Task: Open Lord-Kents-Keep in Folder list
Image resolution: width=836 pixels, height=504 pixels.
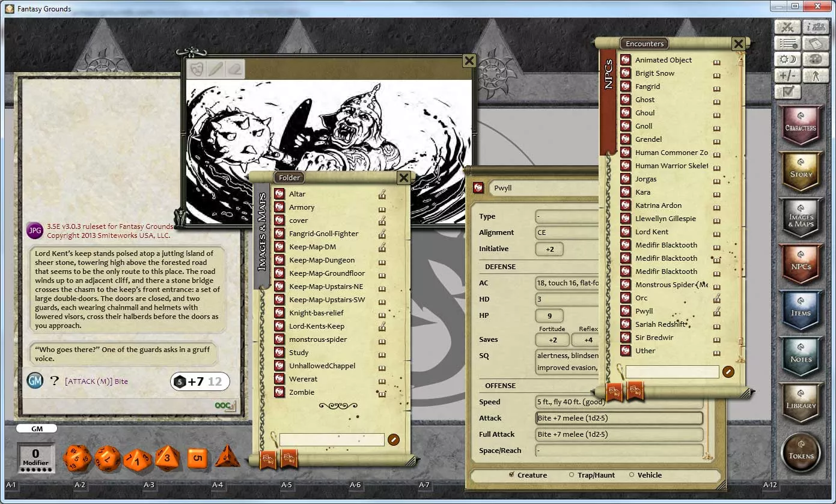Action: point(317,326)
